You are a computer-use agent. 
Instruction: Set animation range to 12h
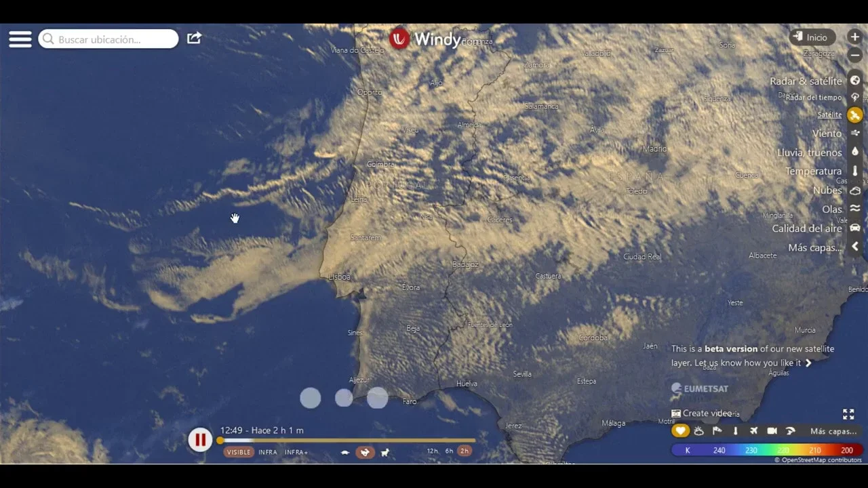(x=432, y=451)
